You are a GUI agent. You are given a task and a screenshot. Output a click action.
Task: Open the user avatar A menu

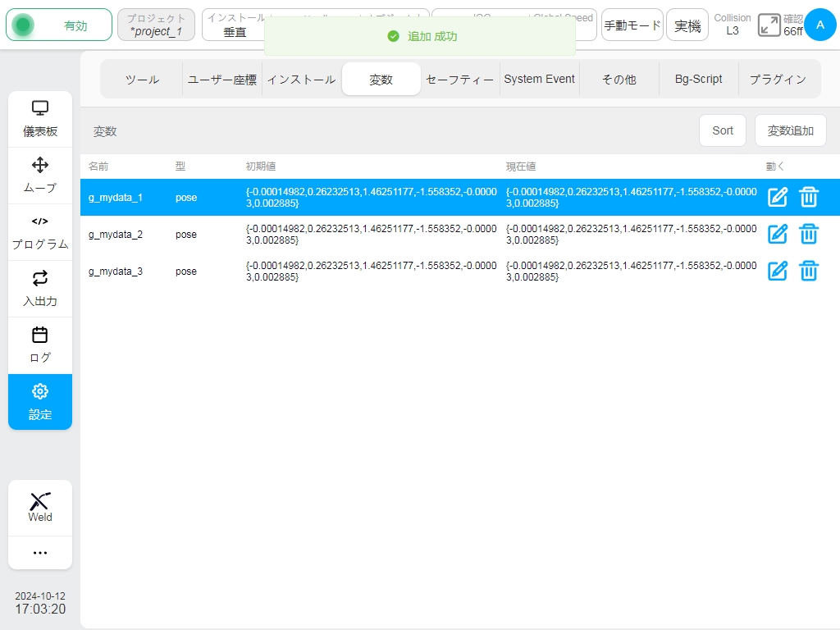pos(819,25)
